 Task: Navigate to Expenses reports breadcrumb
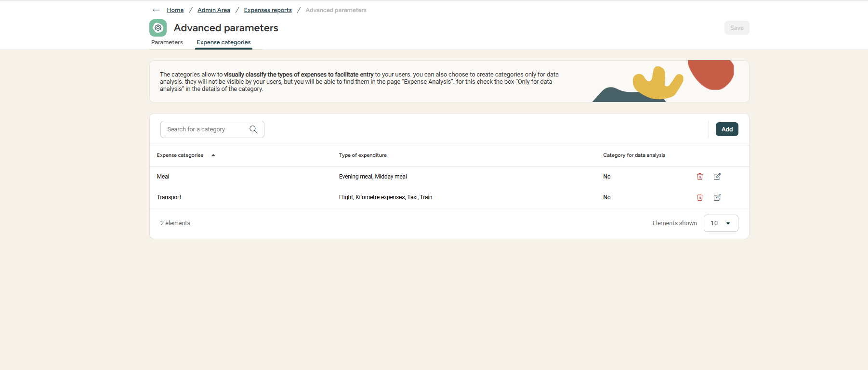267,10
